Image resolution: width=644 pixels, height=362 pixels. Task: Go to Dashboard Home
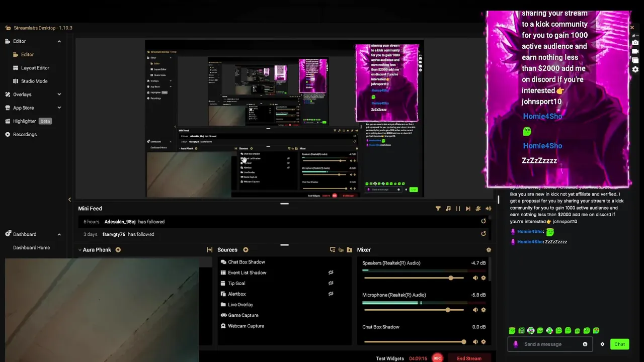click(x=31, y=247)
